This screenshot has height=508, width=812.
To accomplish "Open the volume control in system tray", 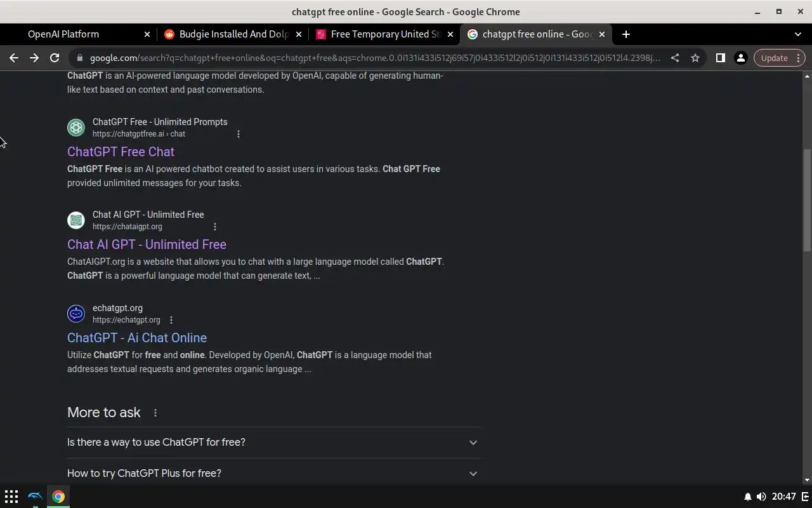I will tap(761, 497).
